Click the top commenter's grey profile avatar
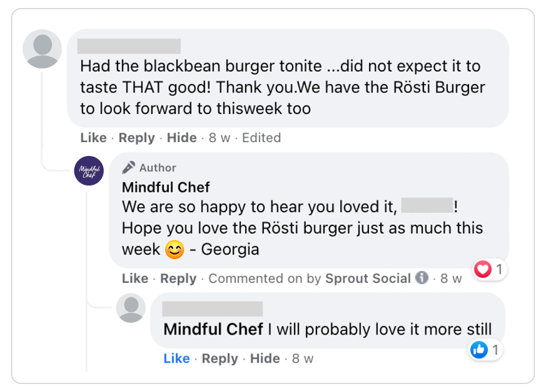The width and height of the screenshot is (546, 392). click(42, 49)
